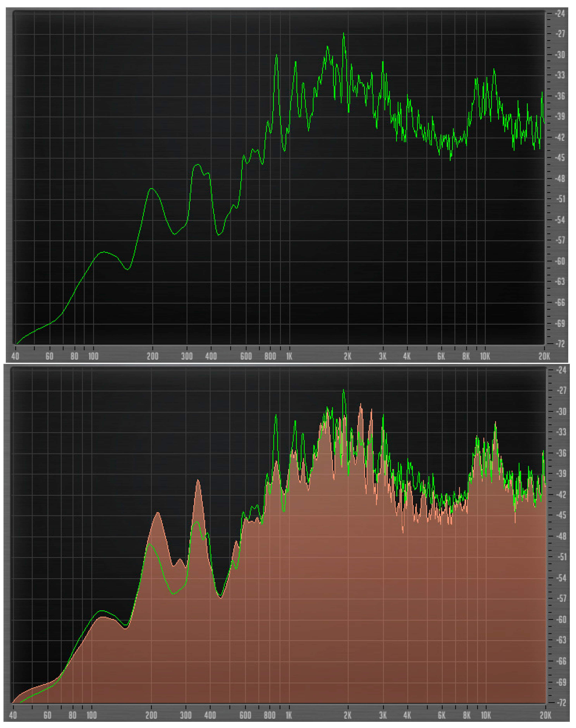Viewport: 576px width, 728px height.
Task: Click highest green peak near 2K, top graph
Action: (x=344, y=34)
